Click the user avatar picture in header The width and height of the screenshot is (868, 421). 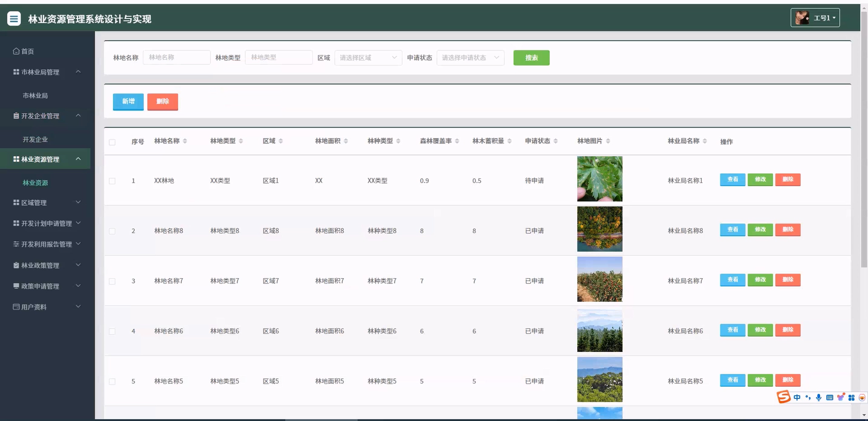(802, 18)
